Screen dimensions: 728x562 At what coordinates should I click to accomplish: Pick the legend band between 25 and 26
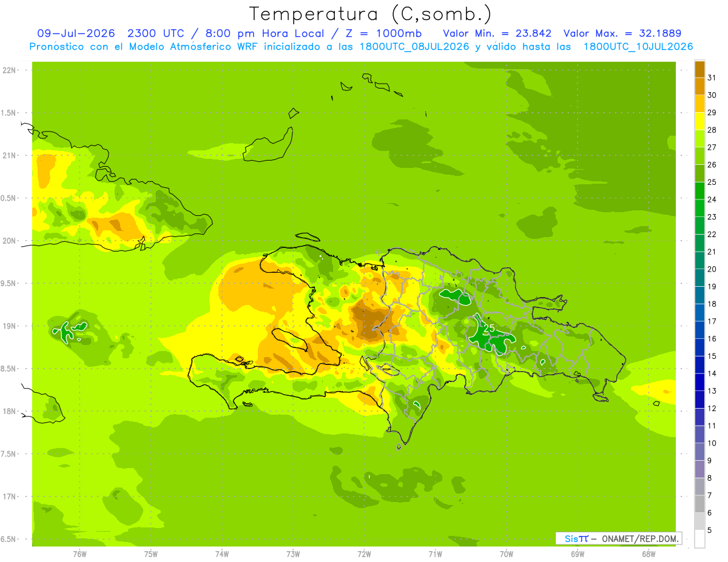[699, 173]
